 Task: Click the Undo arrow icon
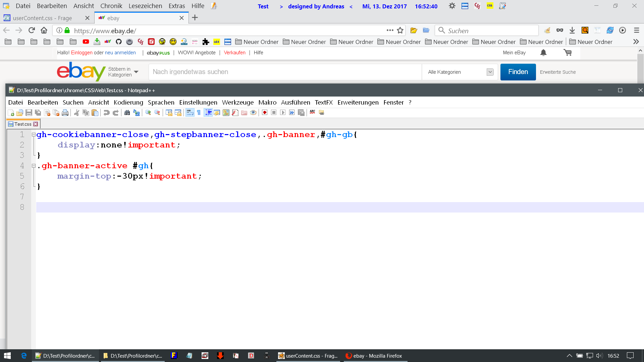click(x=106, y=113)
